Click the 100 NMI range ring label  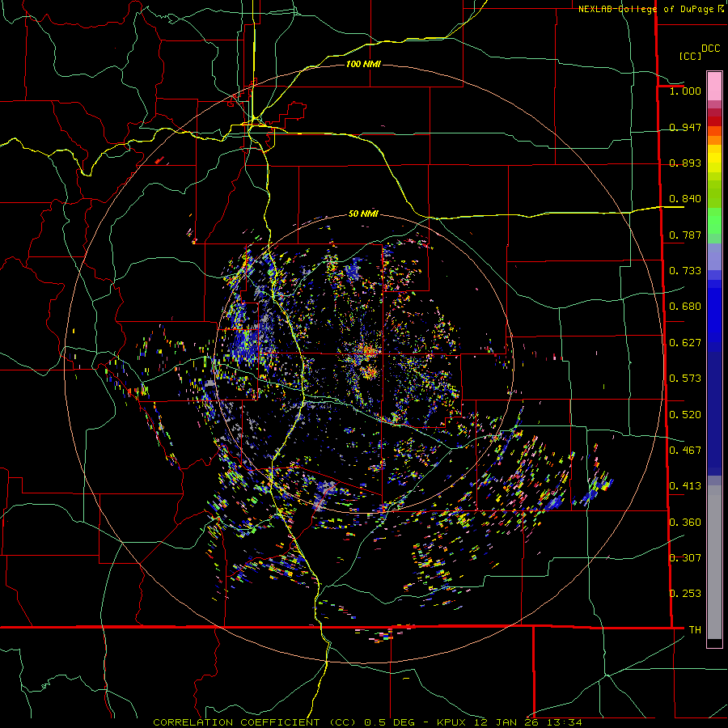click(363, 64)
